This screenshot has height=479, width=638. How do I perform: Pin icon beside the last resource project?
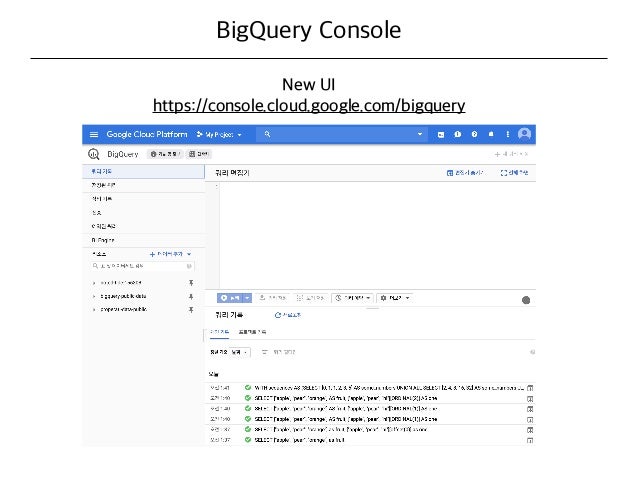click(191, 310)
